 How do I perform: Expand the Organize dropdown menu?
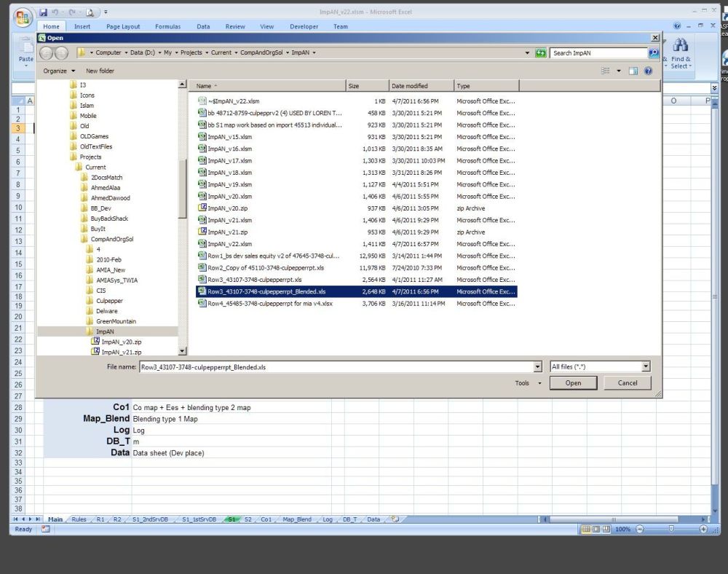click(x=58, y=71)
